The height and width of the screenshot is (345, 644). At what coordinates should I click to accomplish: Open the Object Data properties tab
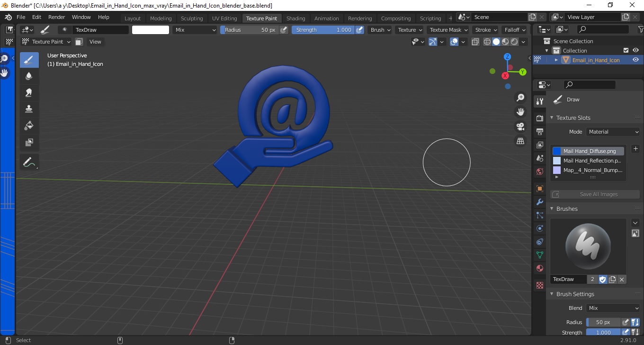[539, 255]
